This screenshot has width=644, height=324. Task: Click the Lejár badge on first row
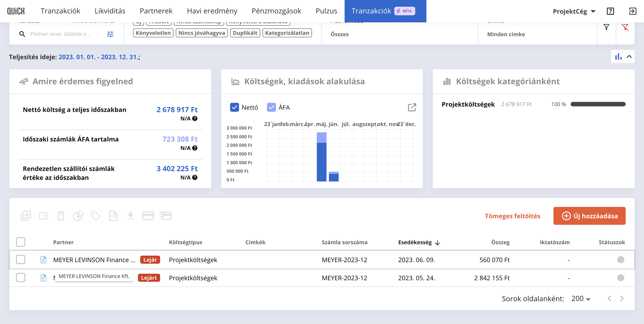150,260
